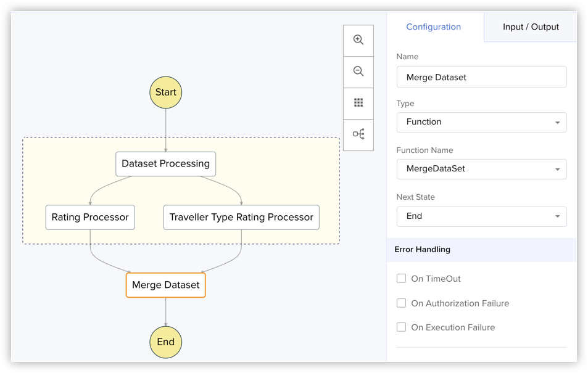Image resolution: width=588 pixels, height=373 pixels.
Task: Click the Start circle node
Action: click(166, 92)
